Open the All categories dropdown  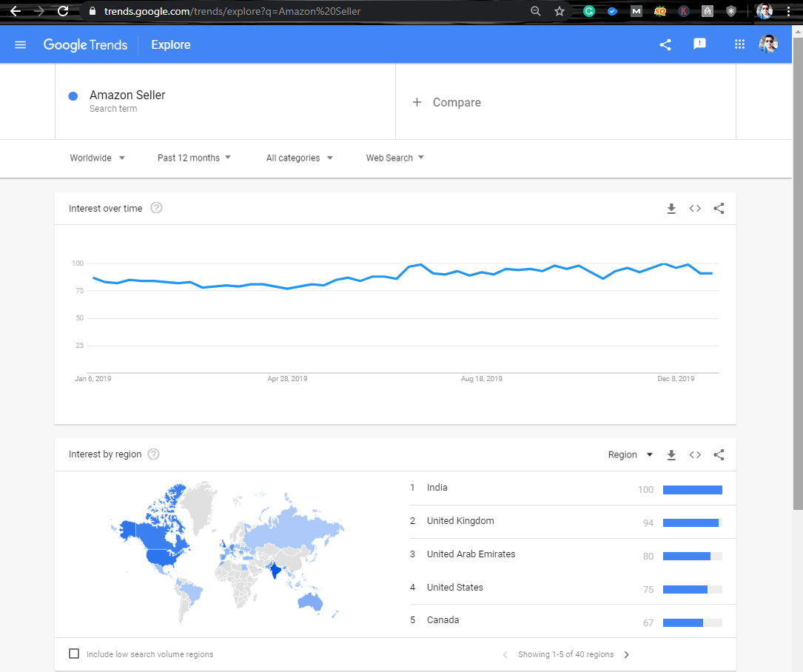[300, 158]
